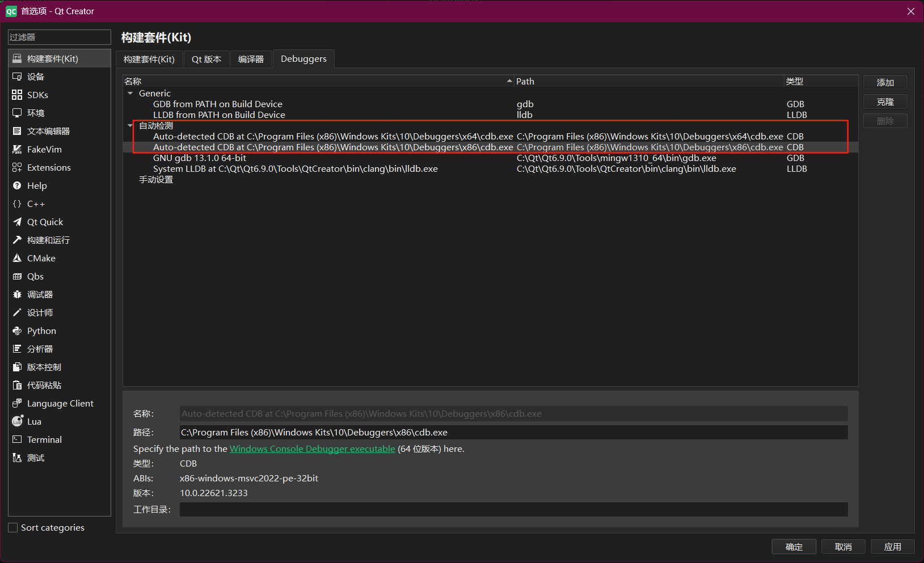
Task: Select the 调试器 settings category
Action: [x=40, y=294]
